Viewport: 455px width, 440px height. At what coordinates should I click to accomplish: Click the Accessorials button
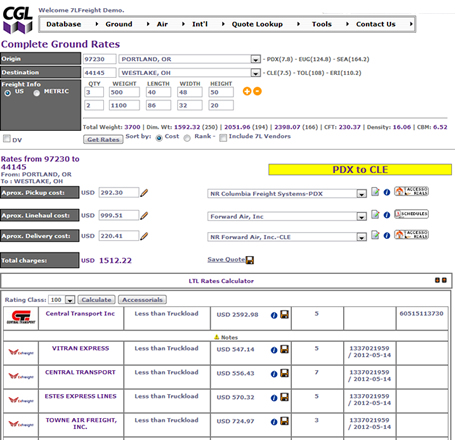(x=142, y=300)
